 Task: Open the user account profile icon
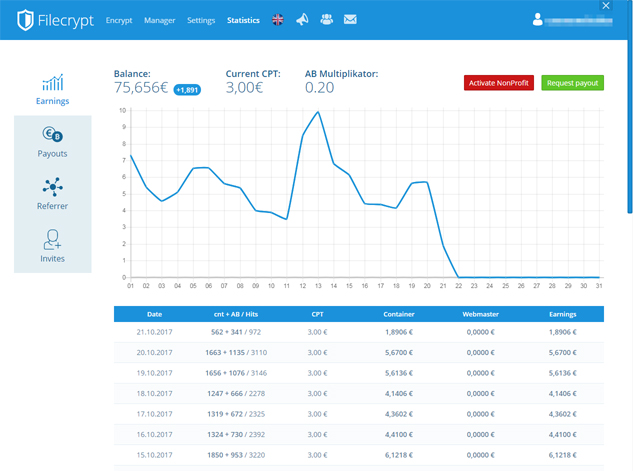pos(537,19)
